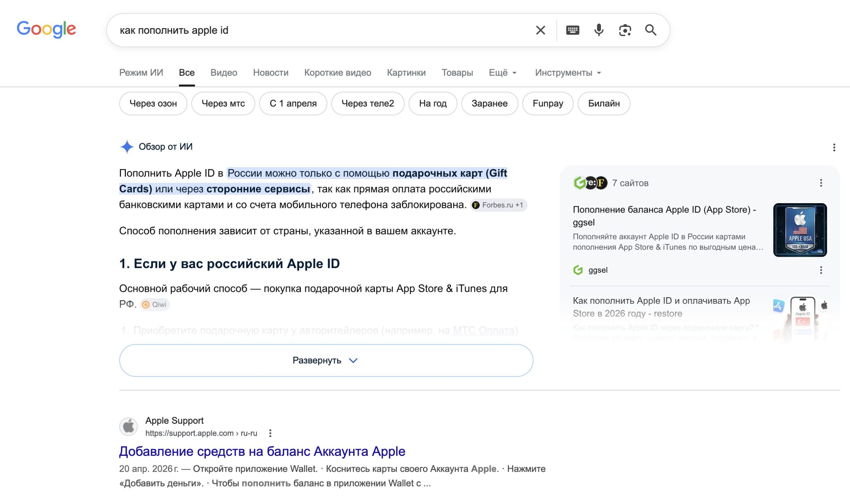Open the on-screen keyboard icon

[572, 30]
